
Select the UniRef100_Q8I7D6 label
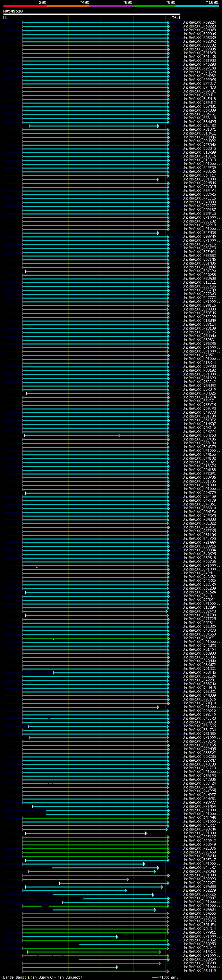coord(199,481)
